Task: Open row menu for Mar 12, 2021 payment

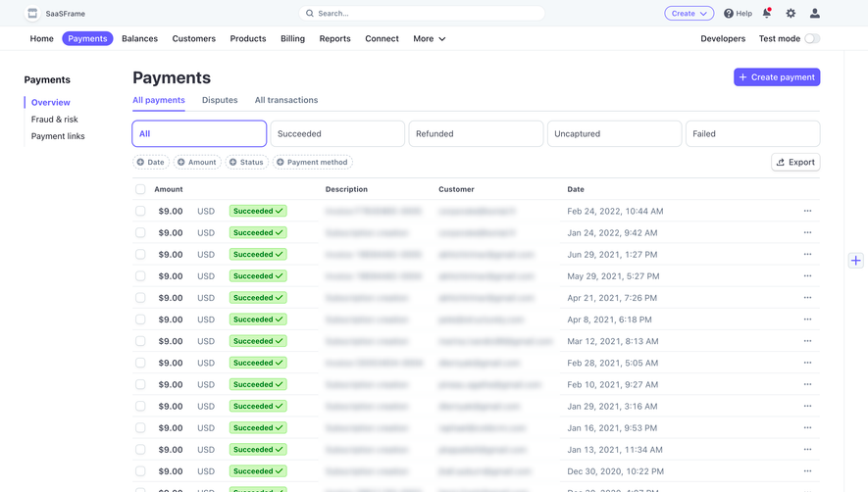Action: (807, 341)
